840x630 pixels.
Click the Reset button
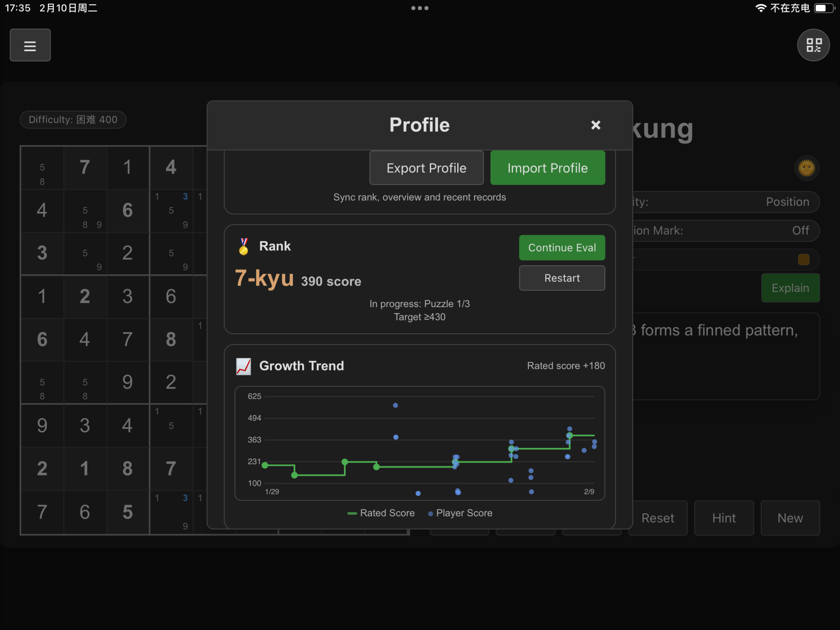pos(658,518)
